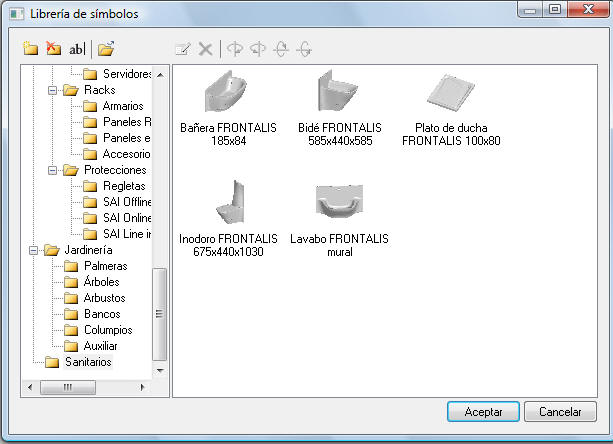The width and height of the screenshot is (613, 444).
Task: Select the Accesorio folder
Action: coord(117,154)
